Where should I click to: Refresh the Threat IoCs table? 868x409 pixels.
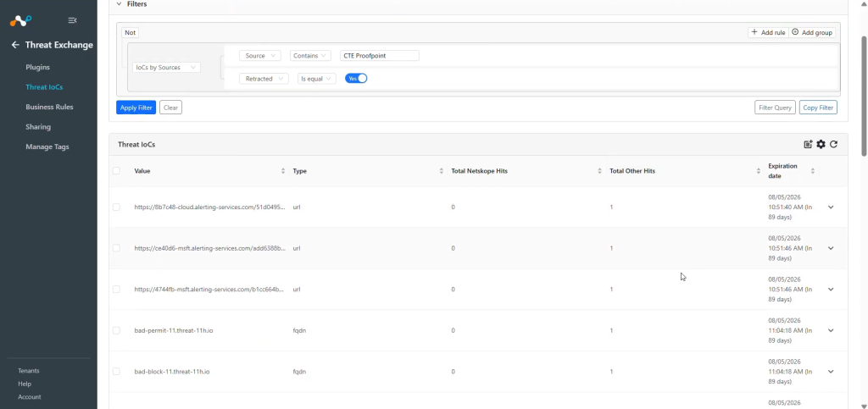(x=833, y=144)
